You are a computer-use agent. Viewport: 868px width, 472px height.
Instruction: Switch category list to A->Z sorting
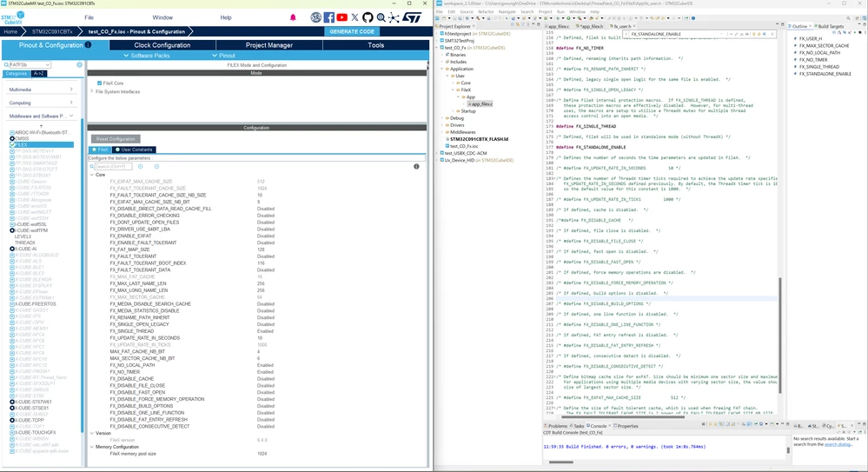tap(39, 73)
